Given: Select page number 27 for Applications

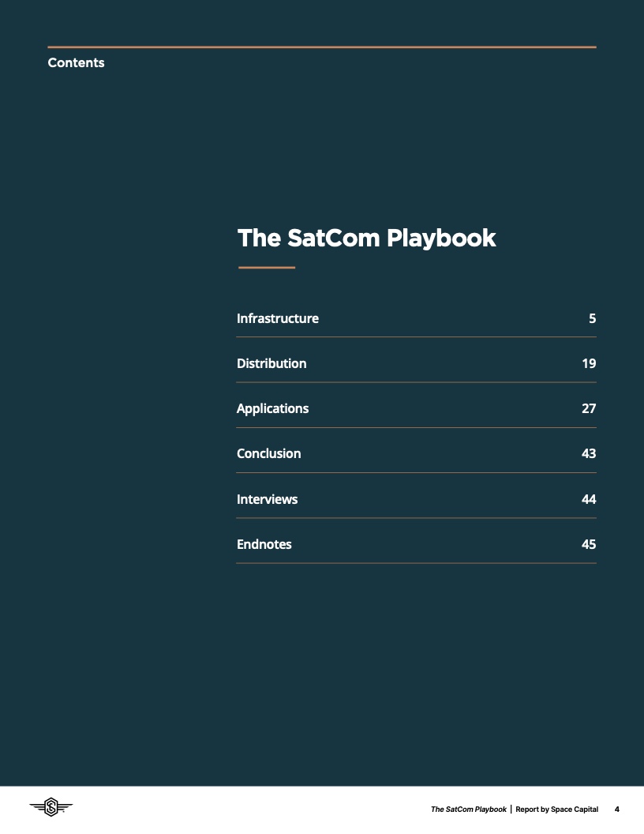Looking at the screenshot, I should (x=588, y=409).
